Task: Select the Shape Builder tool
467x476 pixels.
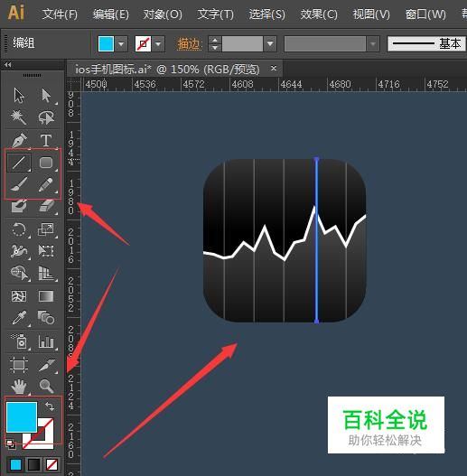Action: pyautogui.click(x=19, y=273)
